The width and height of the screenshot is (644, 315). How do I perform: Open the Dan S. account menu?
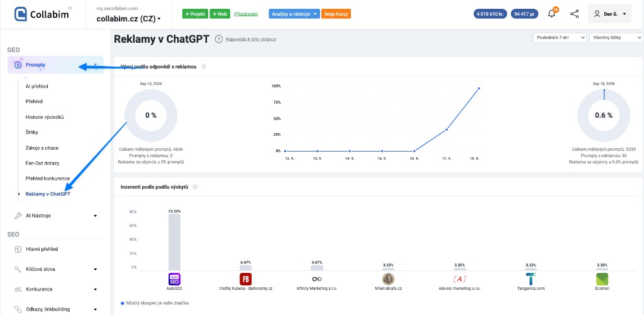(x=610, y=14)
